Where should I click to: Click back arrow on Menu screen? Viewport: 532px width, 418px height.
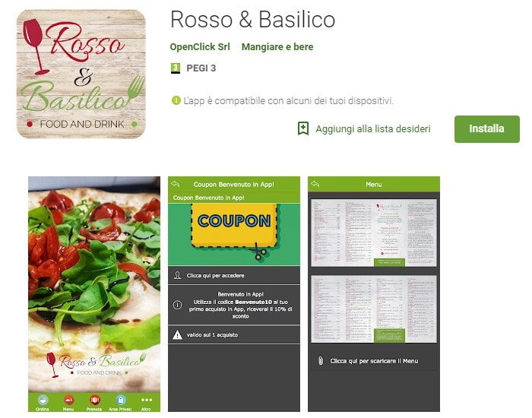pos(315,184)
